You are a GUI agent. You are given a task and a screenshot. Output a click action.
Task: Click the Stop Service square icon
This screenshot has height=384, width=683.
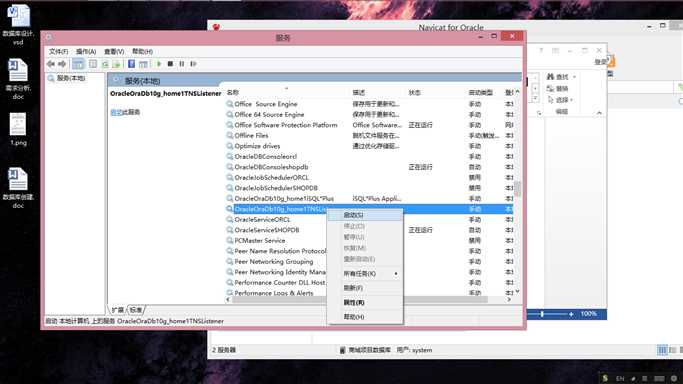(x=170, y=64)
